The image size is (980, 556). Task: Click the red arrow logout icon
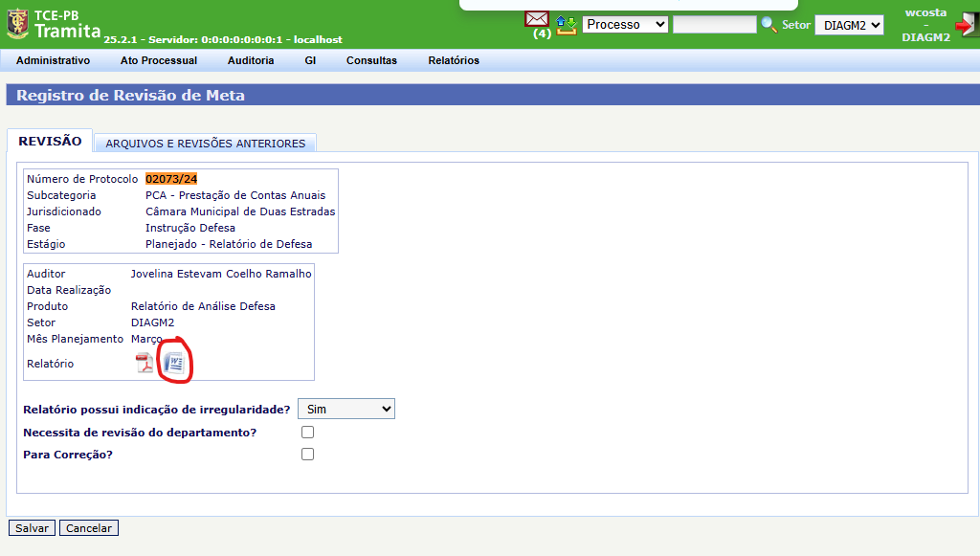(x=967, y=24)
